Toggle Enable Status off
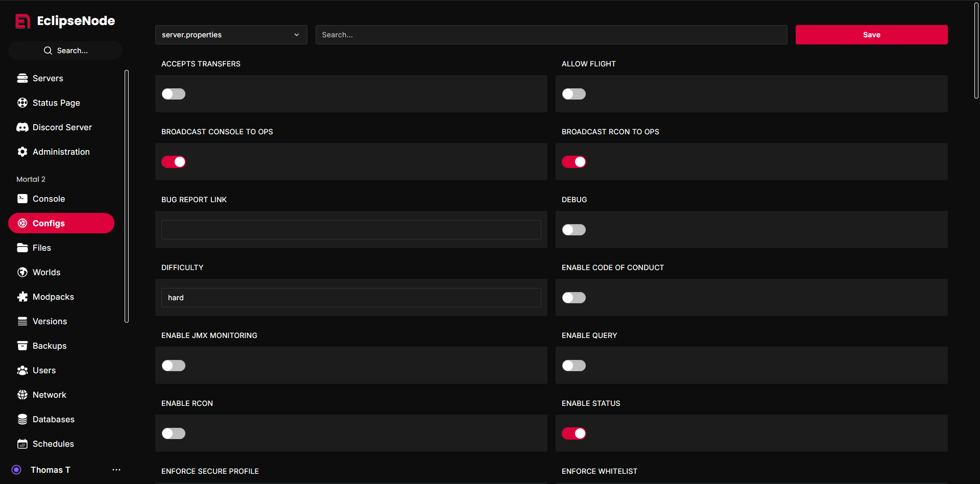Image resolution: width=980 pixels, height=484 pixels. 573,433
